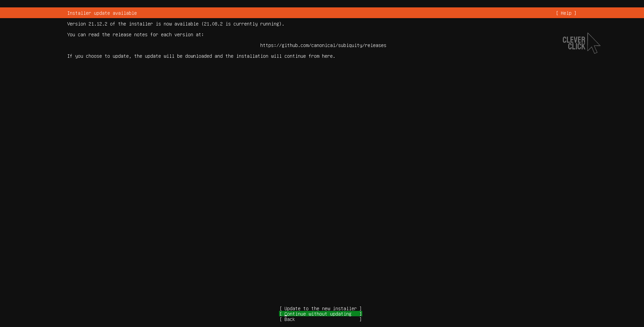Open the Help menu in header
The width and height of the screenshot is (644, 327).
(x=566, y=13)
